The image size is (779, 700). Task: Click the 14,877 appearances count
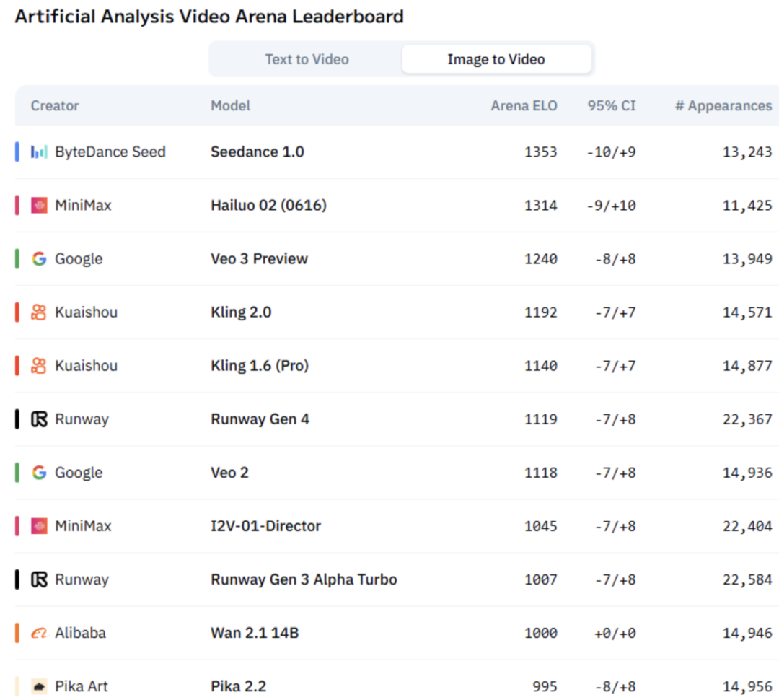pyautogui.click(x=748, y=365)
